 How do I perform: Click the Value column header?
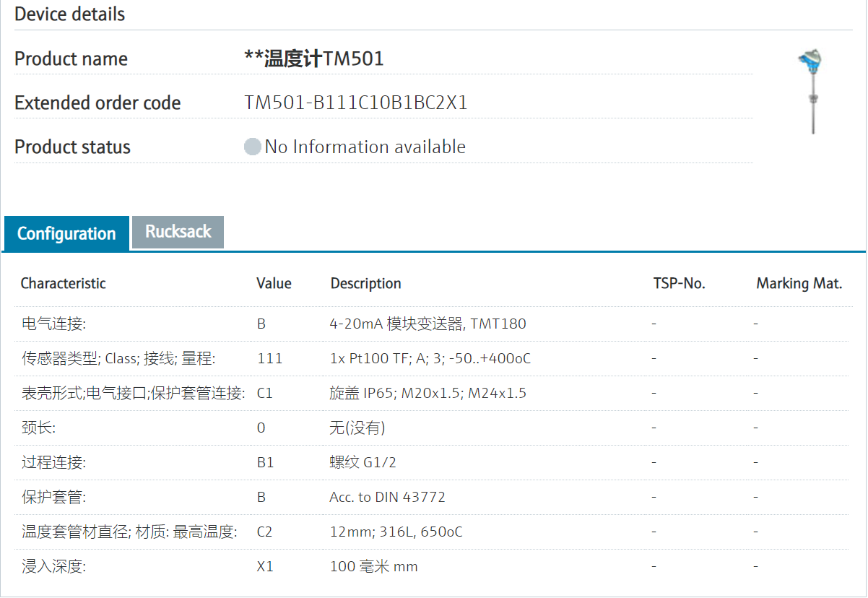coord(274,284)
